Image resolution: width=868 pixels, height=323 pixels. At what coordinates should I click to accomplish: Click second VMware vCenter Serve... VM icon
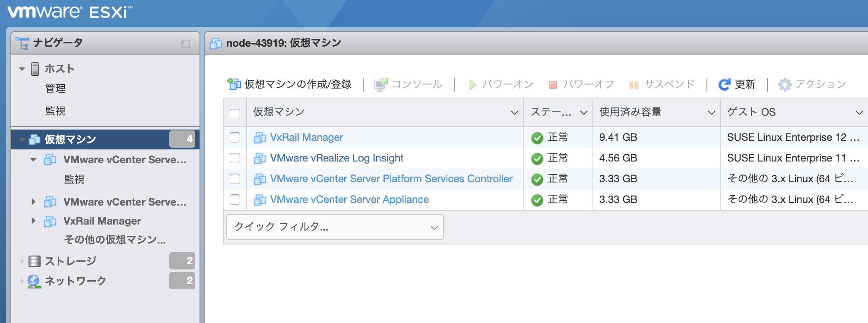click(x=50, y=202)
